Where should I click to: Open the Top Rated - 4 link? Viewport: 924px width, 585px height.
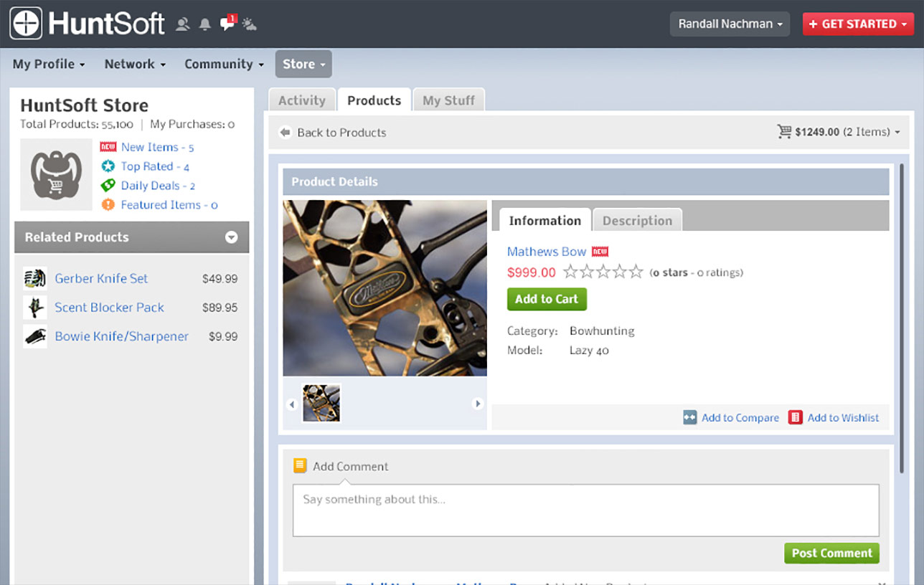point(155,166)
